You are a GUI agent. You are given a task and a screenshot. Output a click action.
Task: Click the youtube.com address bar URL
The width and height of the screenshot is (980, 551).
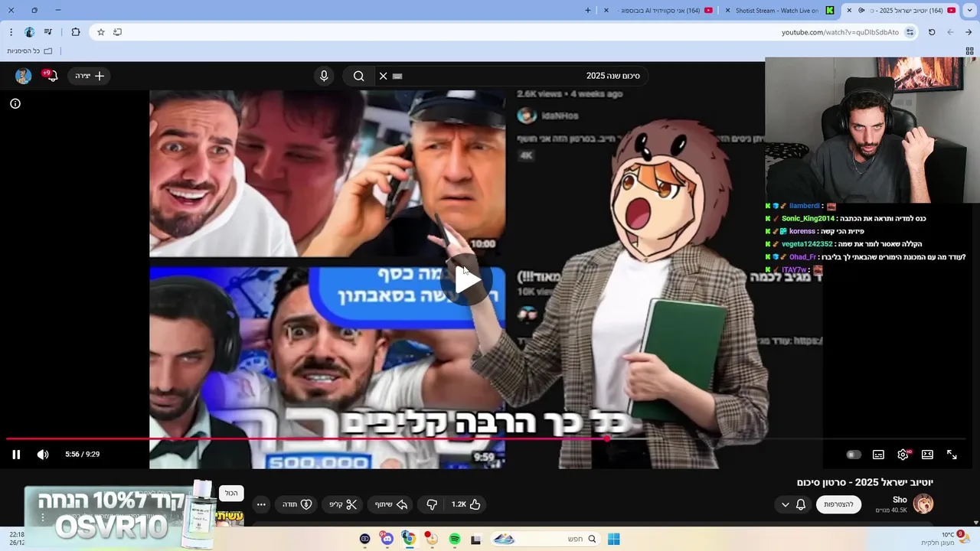(x=840, y=32)
